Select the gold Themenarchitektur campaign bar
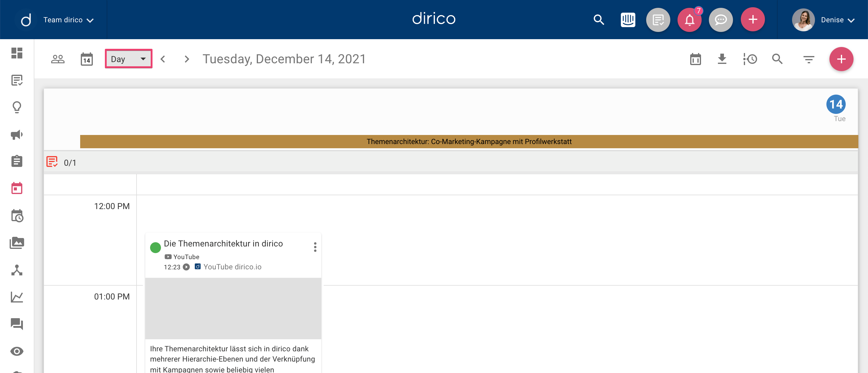 (x=469, y=142)
